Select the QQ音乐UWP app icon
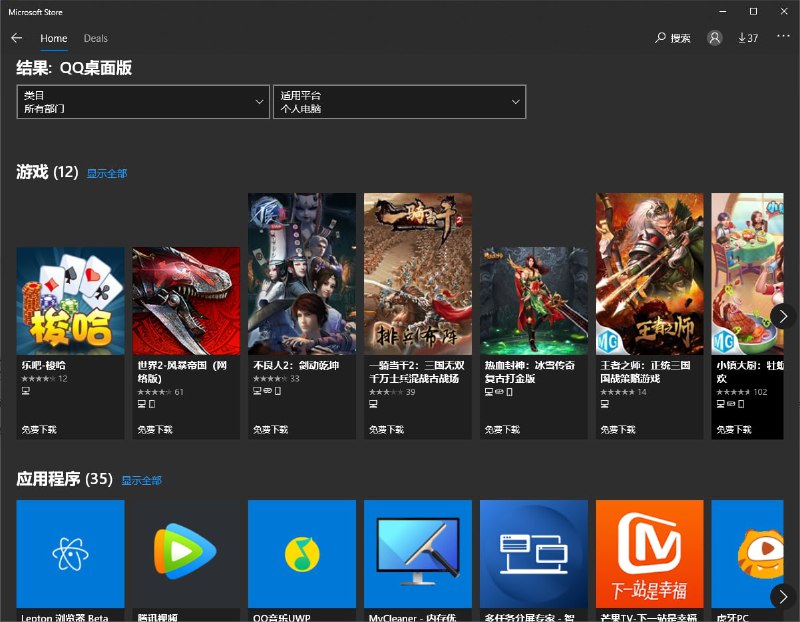Screen dimensions: 800x622 tap(302, 554)
